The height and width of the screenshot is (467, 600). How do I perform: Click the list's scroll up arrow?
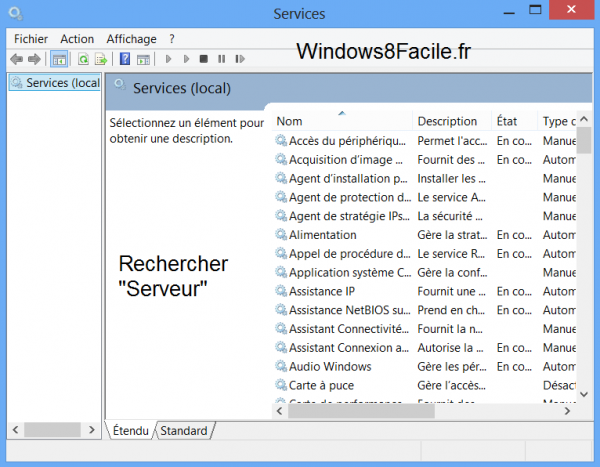pyautogui.click(x=584, y=119)
